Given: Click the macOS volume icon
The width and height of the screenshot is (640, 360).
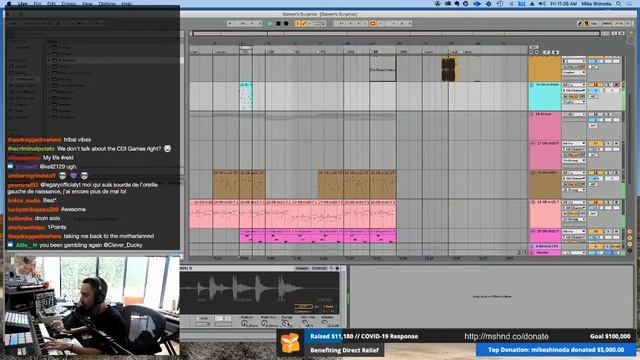Looking at the screenshot, I should [542, 4].
